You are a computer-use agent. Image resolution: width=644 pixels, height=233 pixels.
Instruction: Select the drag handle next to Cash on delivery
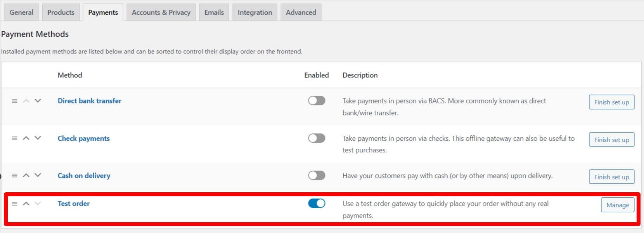point(14,175)
